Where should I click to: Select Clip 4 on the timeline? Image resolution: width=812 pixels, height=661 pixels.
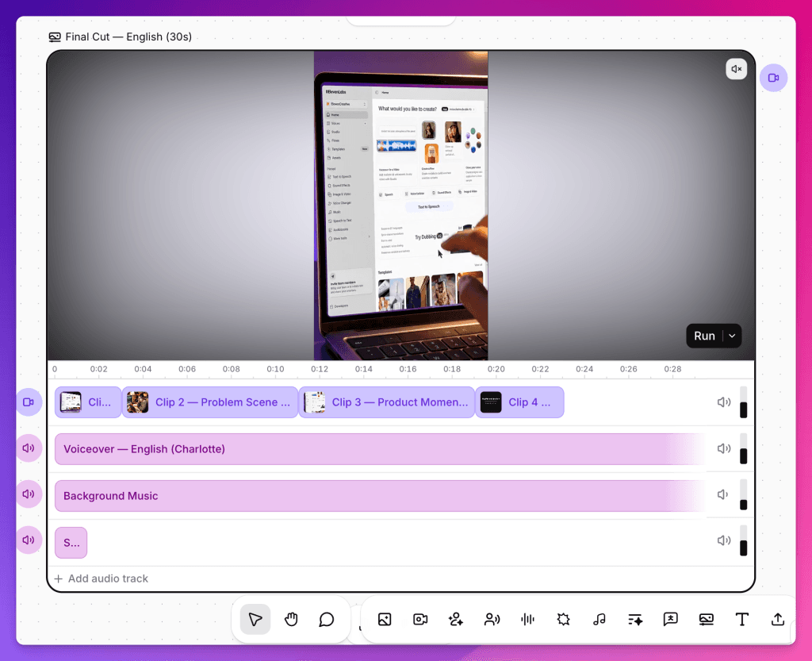pyautogui.click(x=519, y=402)
